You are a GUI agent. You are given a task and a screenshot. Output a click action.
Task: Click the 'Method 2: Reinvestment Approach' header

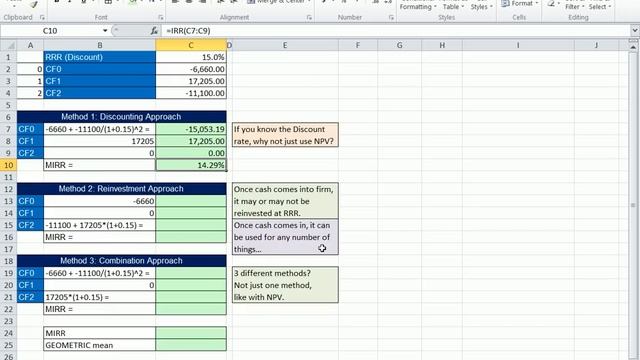121,189
